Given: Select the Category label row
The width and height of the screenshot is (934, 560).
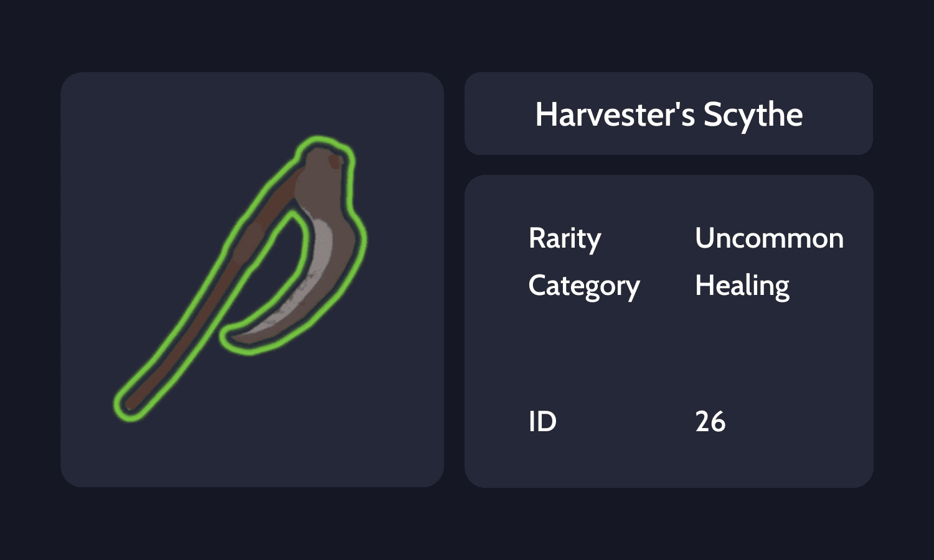Looking at the screenshot, I should point(584,285).
